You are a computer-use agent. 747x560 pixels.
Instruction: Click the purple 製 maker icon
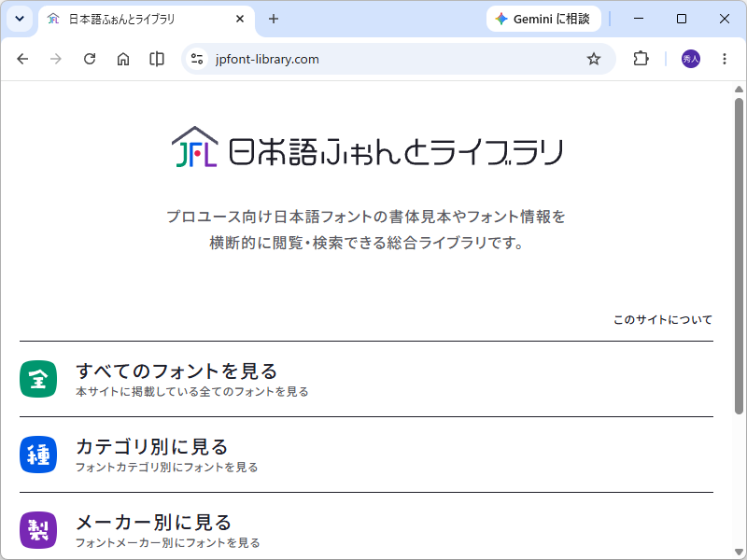tap(38, 530)
